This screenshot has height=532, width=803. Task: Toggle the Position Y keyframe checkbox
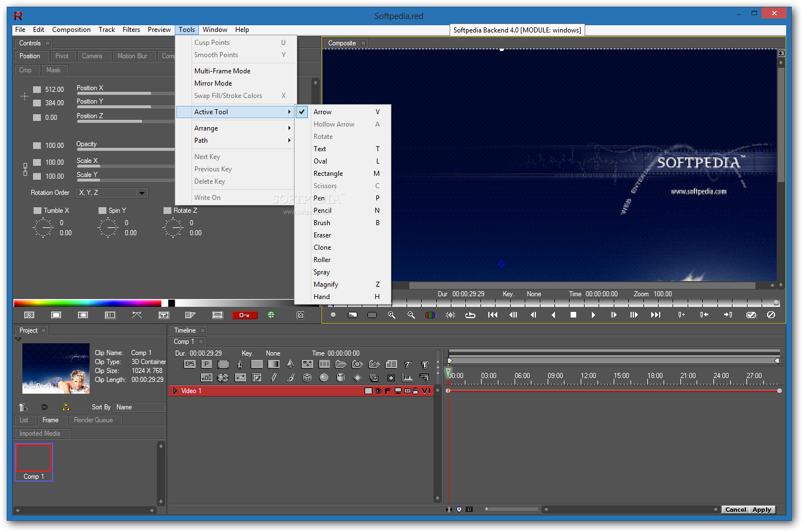(x=37, y=102)
